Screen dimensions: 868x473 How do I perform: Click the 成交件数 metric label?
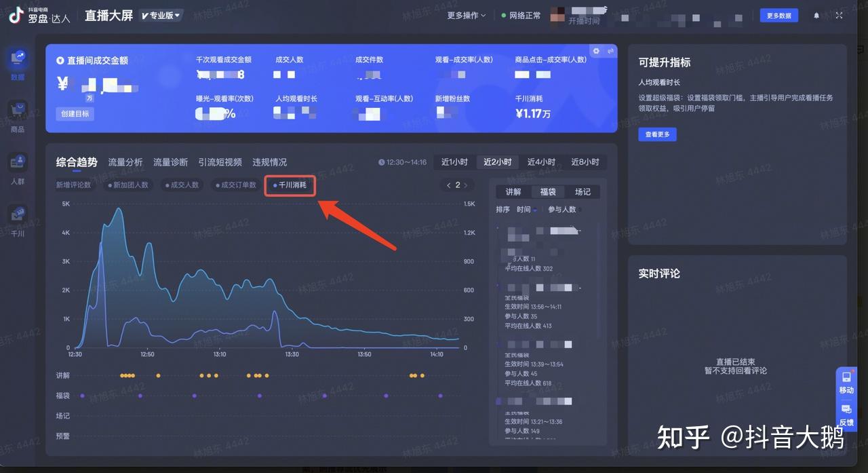[369, 60]
